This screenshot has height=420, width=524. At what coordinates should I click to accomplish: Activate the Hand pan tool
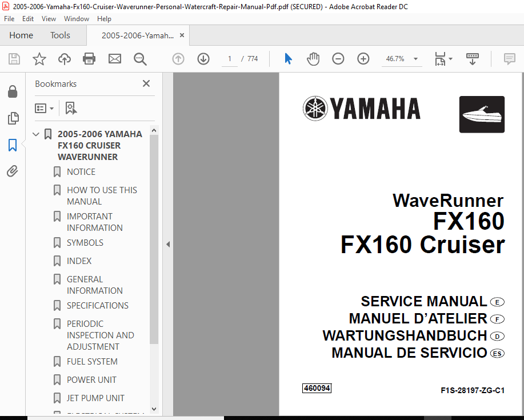coord(313,59)
